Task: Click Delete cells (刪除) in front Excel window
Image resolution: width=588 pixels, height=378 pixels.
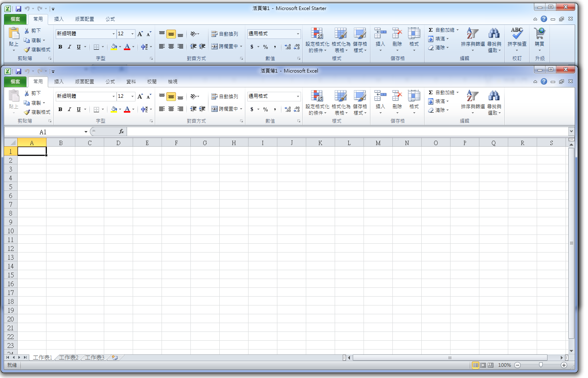Action: click(x=397, y=102)
